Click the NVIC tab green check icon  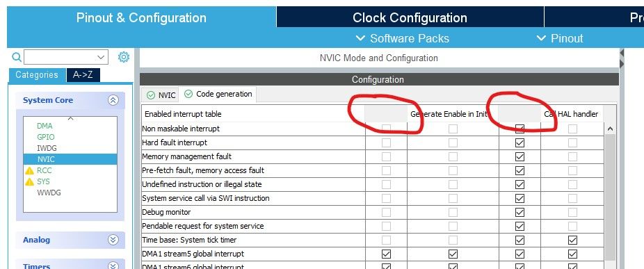[x=151, y=95]
